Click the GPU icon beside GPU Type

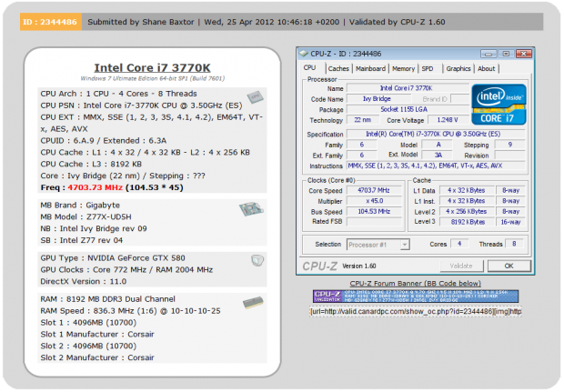tap(257, 260)
